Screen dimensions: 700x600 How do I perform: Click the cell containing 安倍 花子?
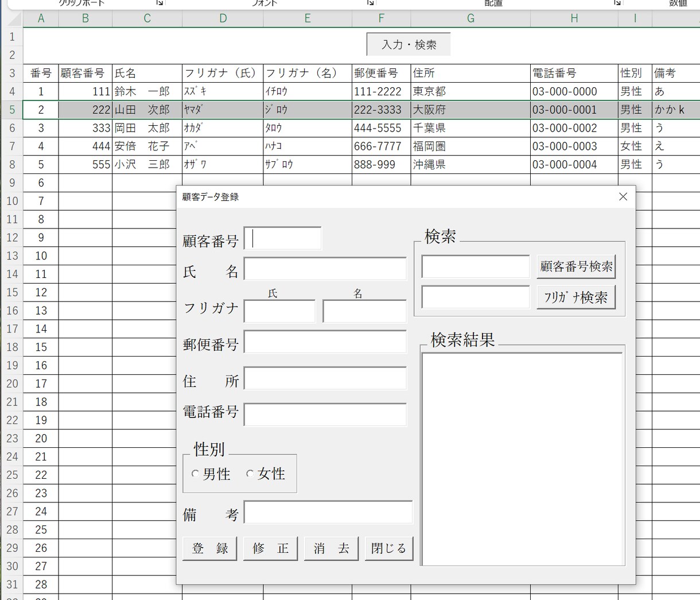pyautogui.click(x=147, y=146)
